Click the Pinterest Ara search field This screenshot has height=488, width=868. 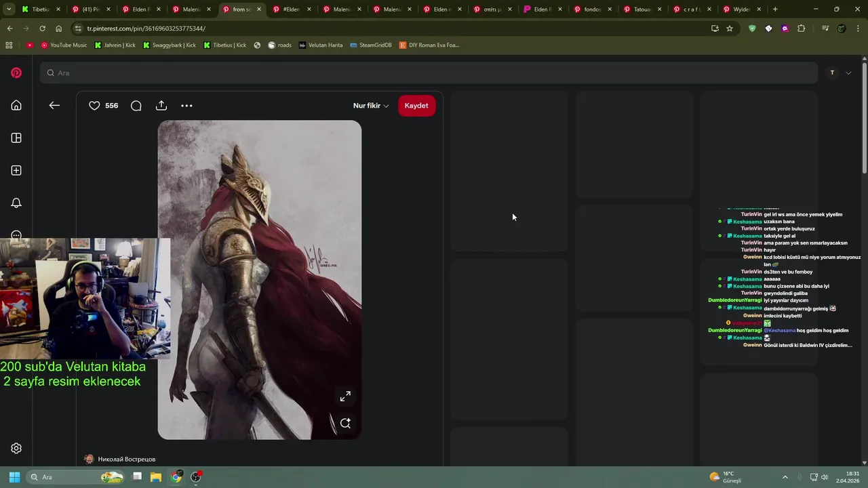(x=429, y=73)
